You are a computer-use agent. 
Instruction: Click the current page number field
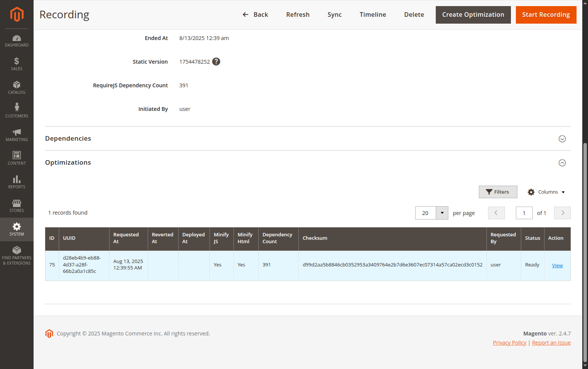[524, 213]
